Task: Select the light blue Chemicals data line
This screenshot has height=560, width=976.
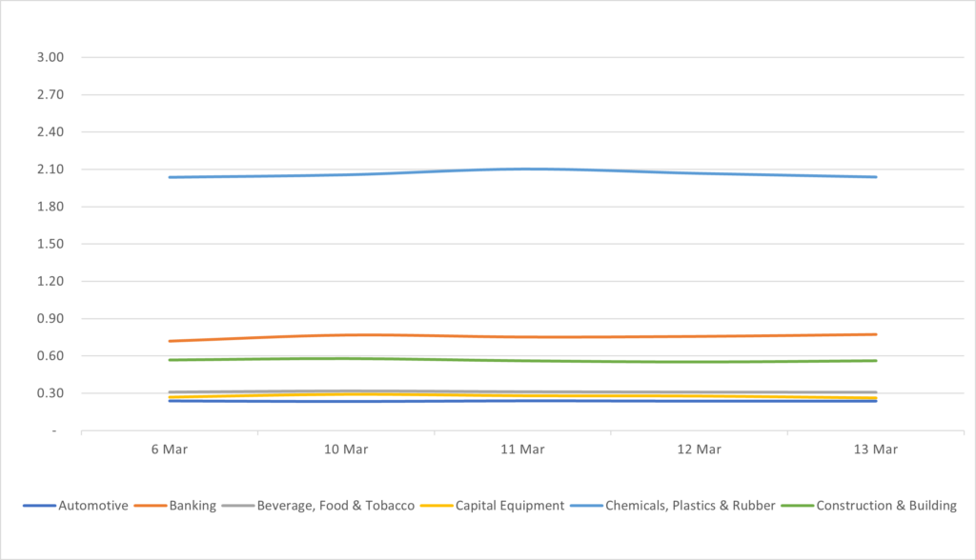Action: tap(522, 169)
